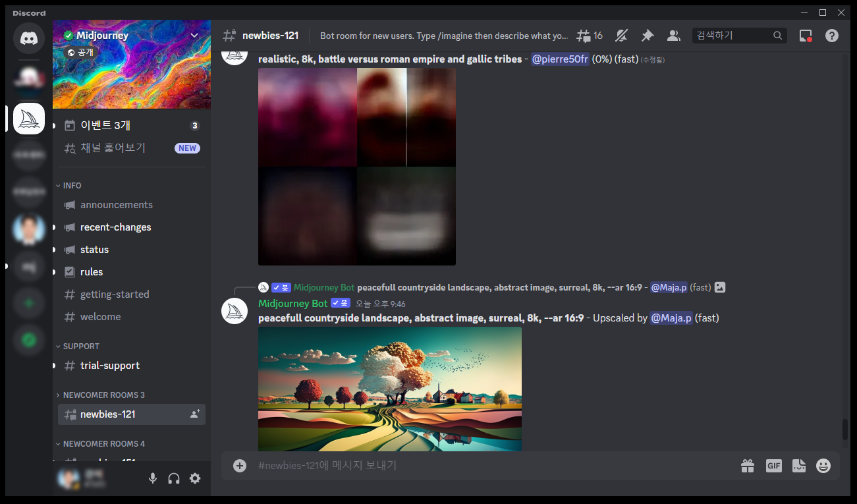Click the search field magnifier icon
857x504 pixels.
pos(778,36)
